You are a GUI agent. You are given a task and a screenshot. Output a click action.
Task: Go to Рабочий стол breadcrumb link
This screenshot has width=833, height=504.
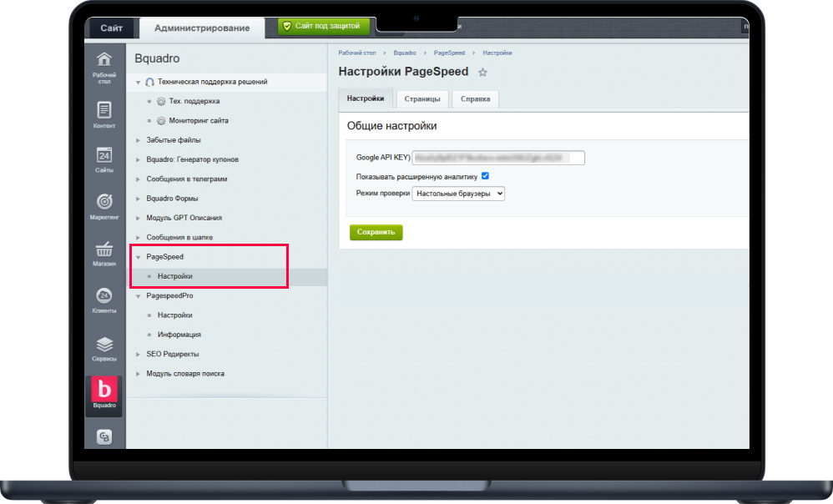point(357,53)
